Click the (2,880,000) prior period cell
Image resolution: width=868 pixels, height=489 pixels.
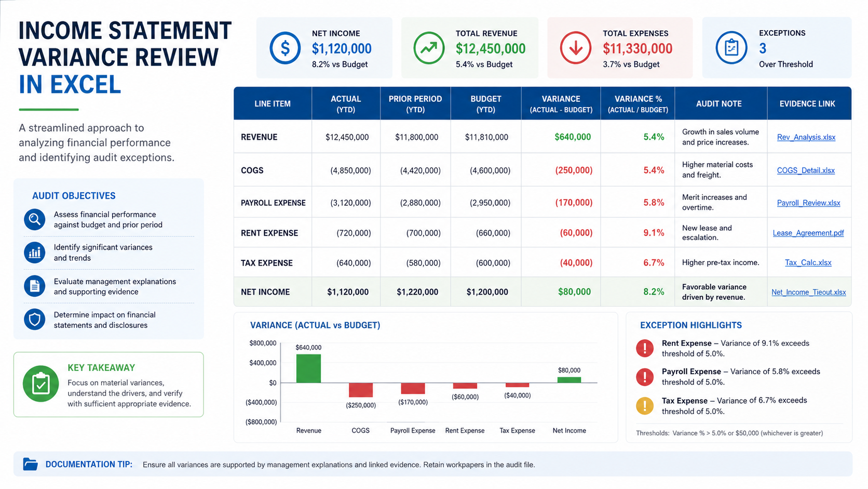click(x=420, y=203)
